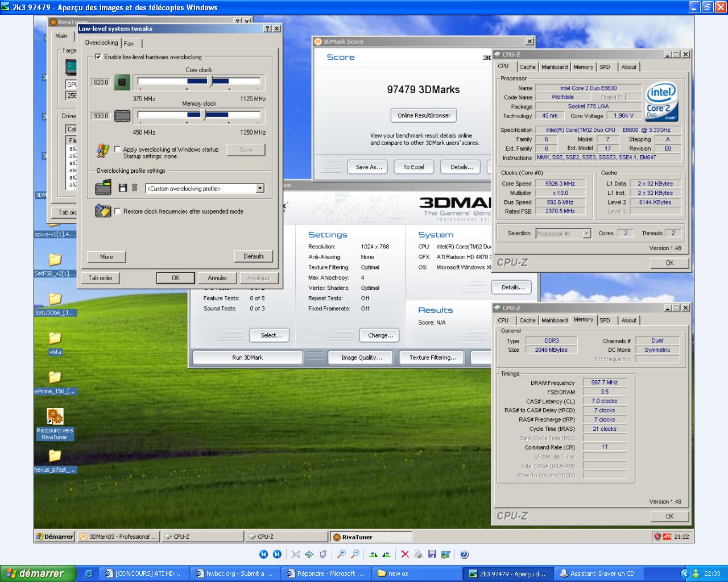Open the Custom overclocking profile dropdown
728x582 pixels.
260,189
